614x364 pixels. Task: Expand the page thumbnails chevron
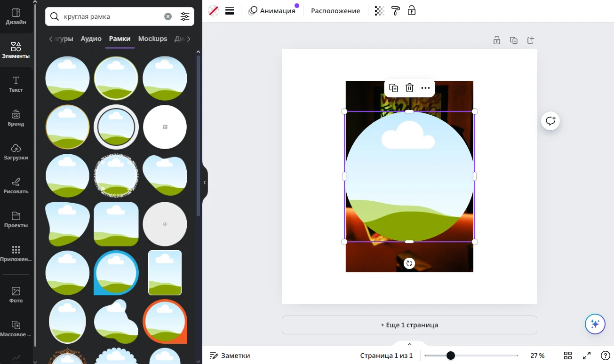(x=409, y=344)
